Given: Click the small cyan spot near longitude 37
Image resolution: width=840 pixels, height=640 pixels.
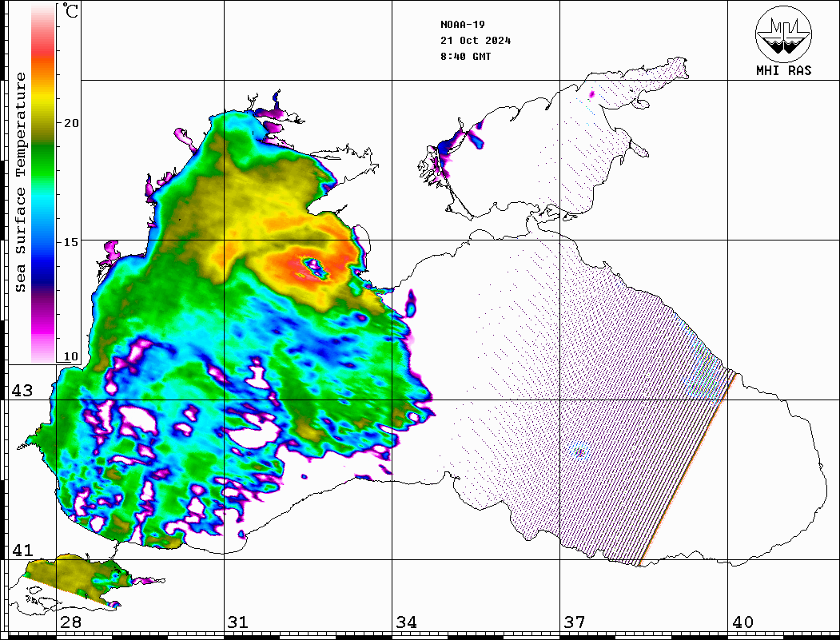Looking at the screenshot, I should coord(579,452).
